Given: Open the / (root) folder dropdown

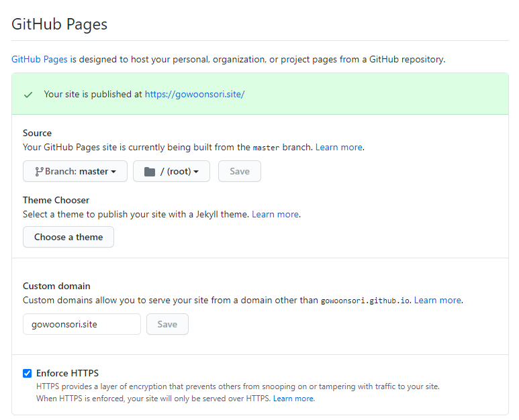Looking at the screenshot, I should pos(171,171).
